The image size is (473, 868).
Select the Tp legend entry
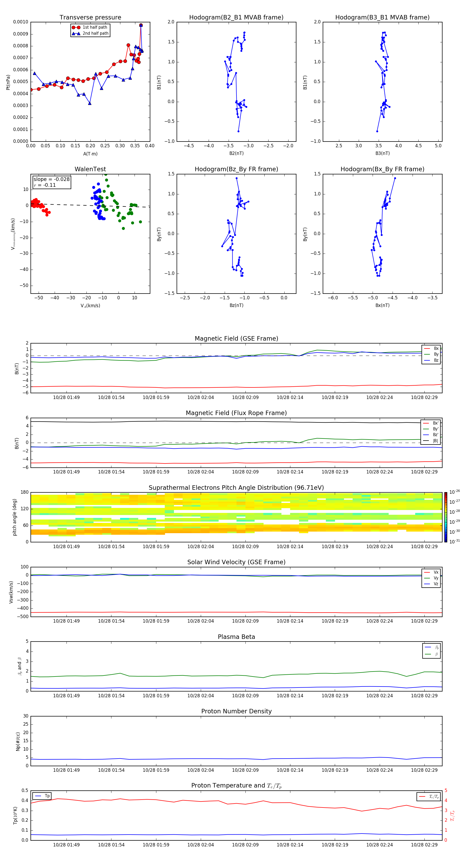(x=42, y=796)
